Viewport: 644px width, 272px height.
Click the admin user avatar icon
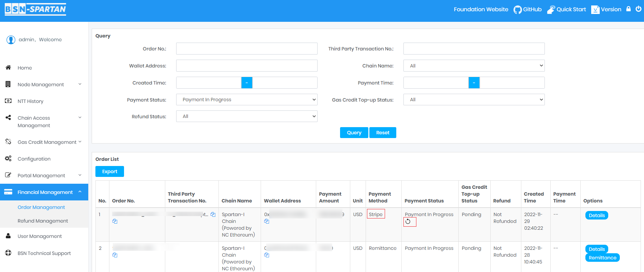pyautogui.click(x=11, y=40)
